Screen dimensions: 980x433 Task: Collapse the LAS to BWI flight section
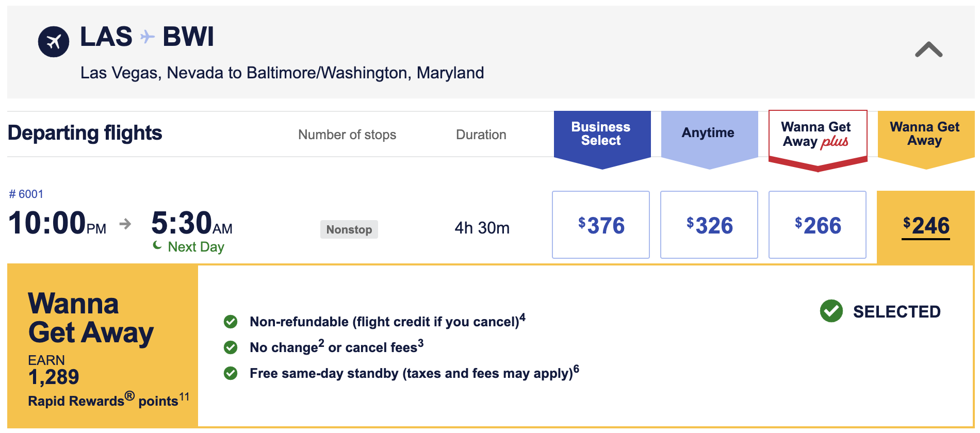click(x=928, y=50)
